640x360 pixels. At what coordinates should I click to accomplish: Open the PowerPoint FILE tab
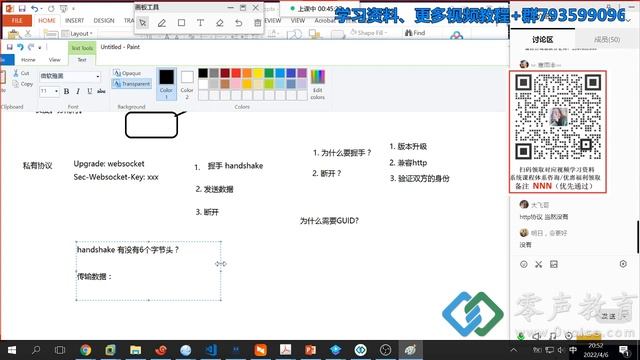click(17, 20)
